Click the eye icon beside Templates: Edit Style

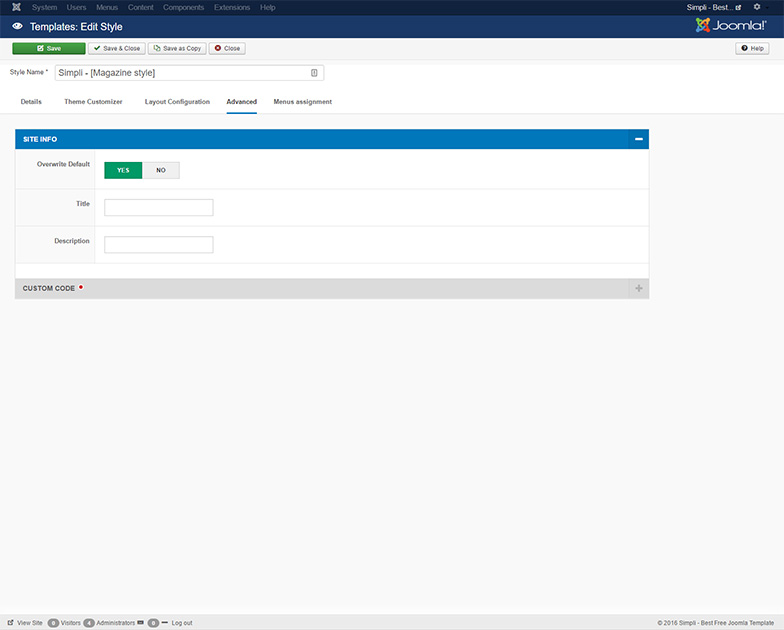tap(17, 26)
